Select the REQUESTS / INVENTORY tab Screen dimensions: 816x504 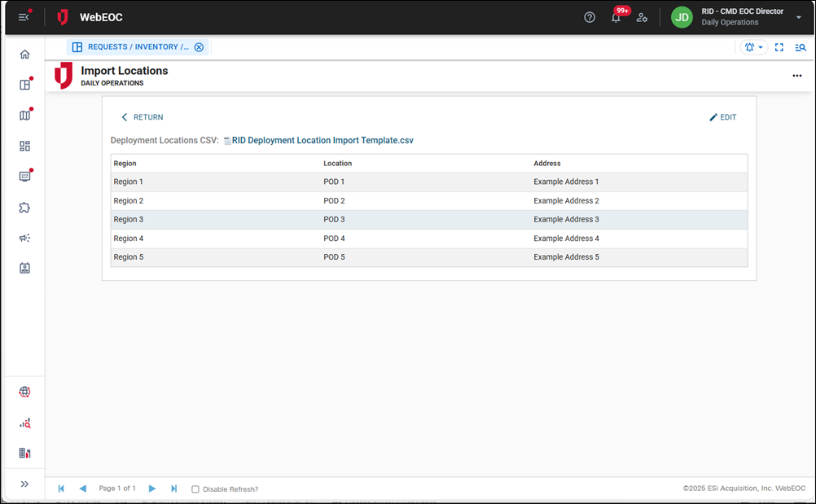click(x=130, y=46)
